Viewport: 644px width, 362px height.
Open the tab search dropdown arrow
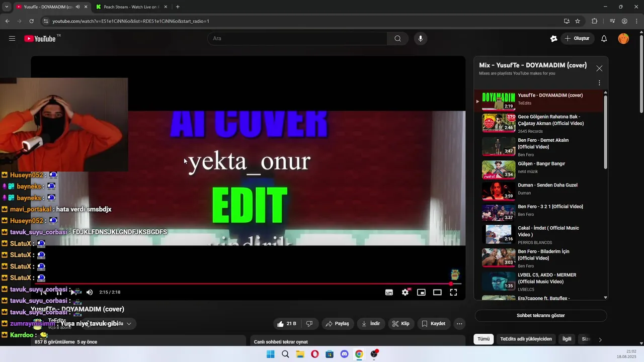pos(7,7)
